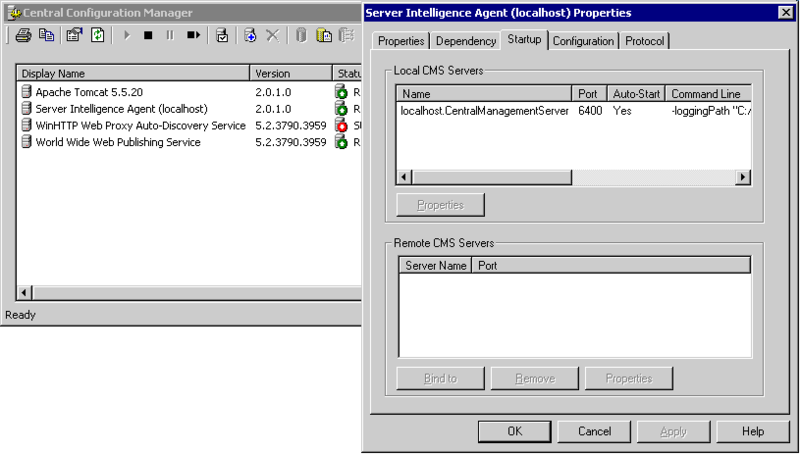Click version 2.0.1.0 of Apache Tomcat
This screenshot has height=454, width=800.
273,92
